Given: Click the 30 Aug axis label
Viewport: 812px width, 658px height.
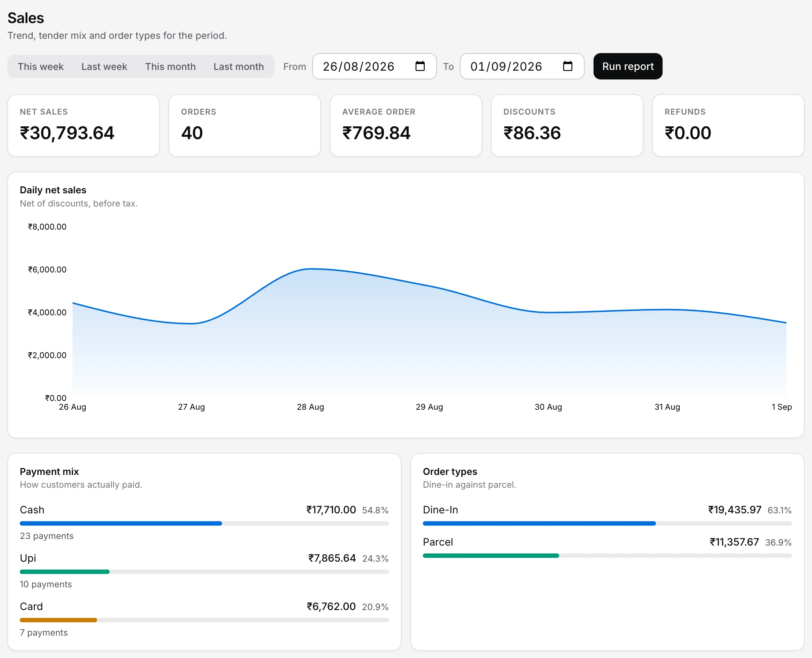Looking at the screenshot, I should 549,407.
